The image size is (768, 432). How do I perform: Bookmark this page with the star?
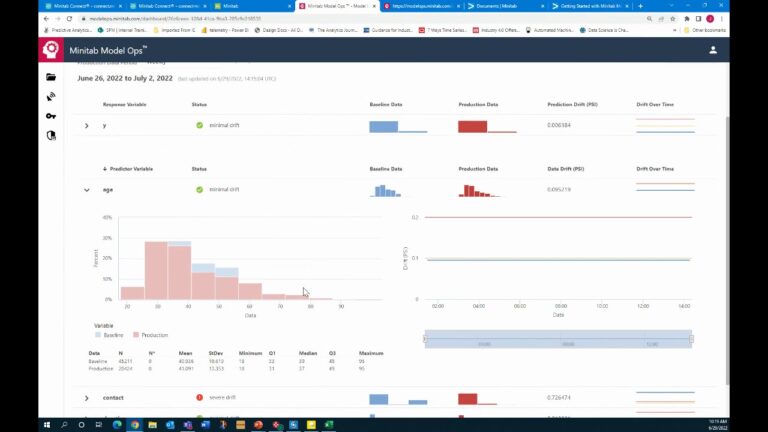[x=673, y=19]
